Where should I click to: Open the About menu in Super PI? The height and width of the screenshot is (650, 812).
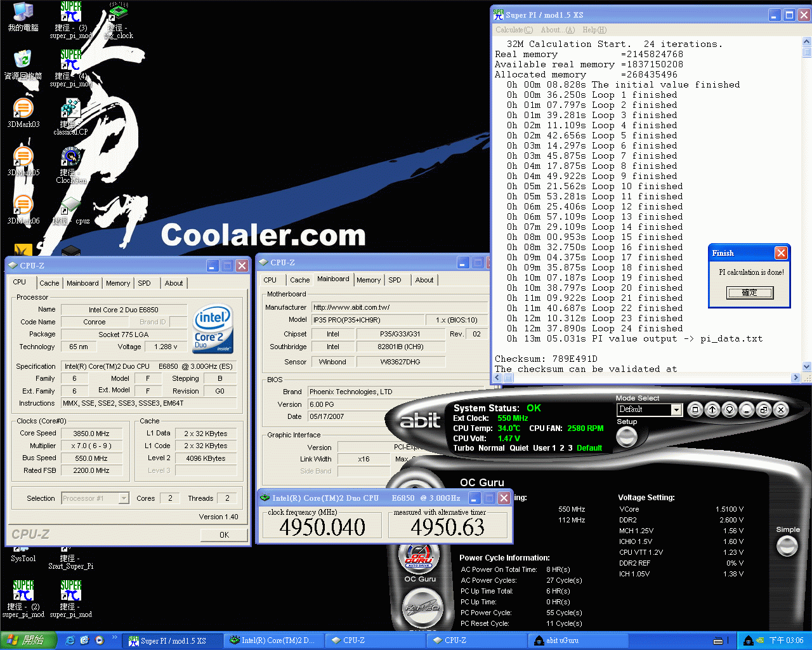tap(558, 30)
